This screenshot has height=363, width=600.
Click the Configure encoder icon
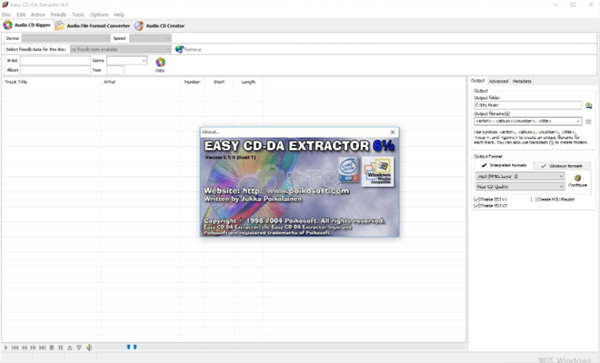click(577, 178)
